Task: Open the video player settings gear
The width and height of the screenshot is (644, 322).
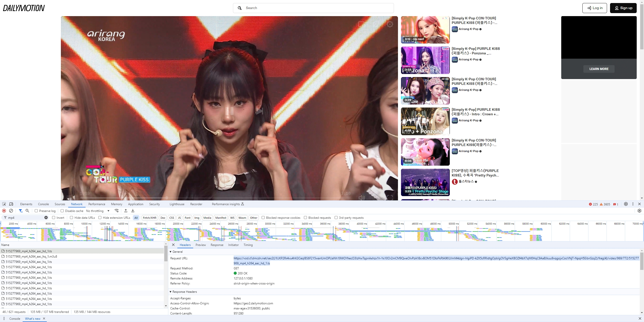Action: (x=390, y=24)
